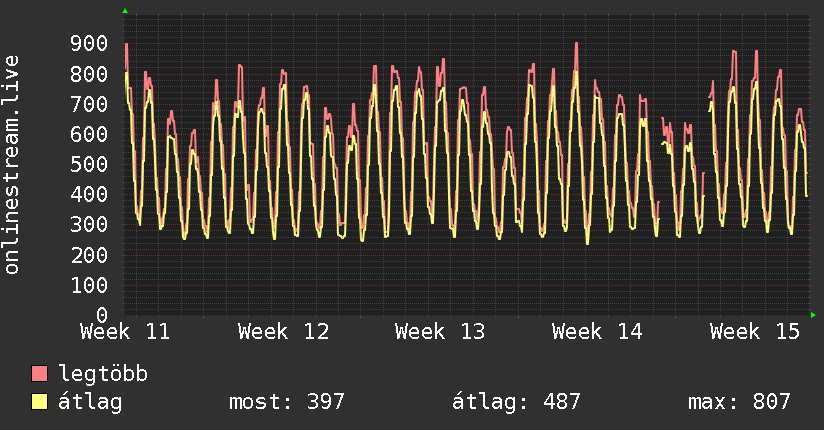This screenshot has height=430, width=824.
Task: Click the Week 12 x-axis label
Action: click(x=283, y=332)
